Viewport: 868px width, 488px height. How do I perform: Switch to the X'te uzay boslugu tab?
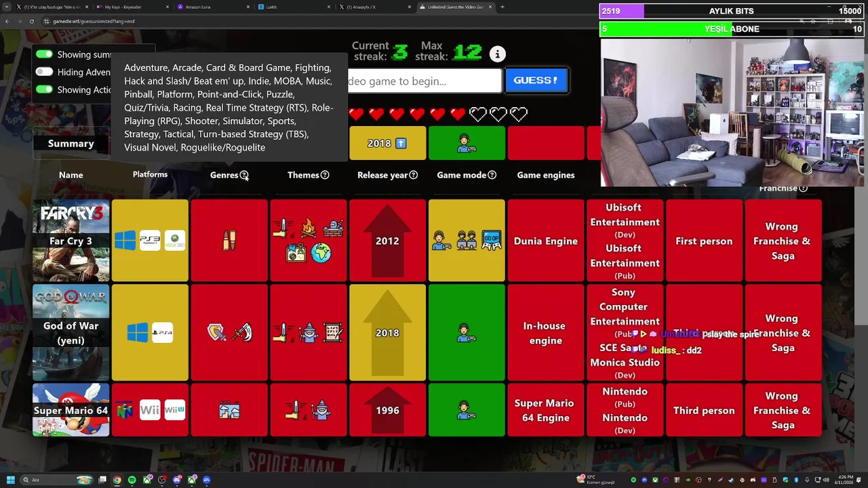[51, 7]
